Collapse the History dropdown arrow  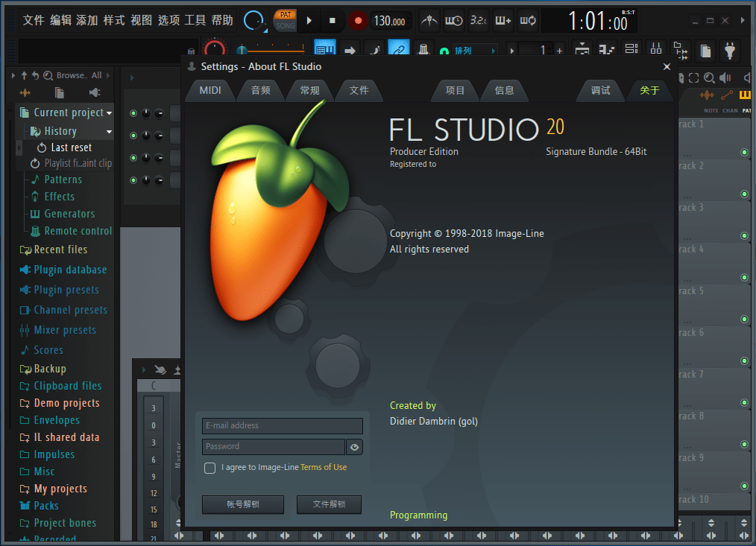[x=110, y=132]
